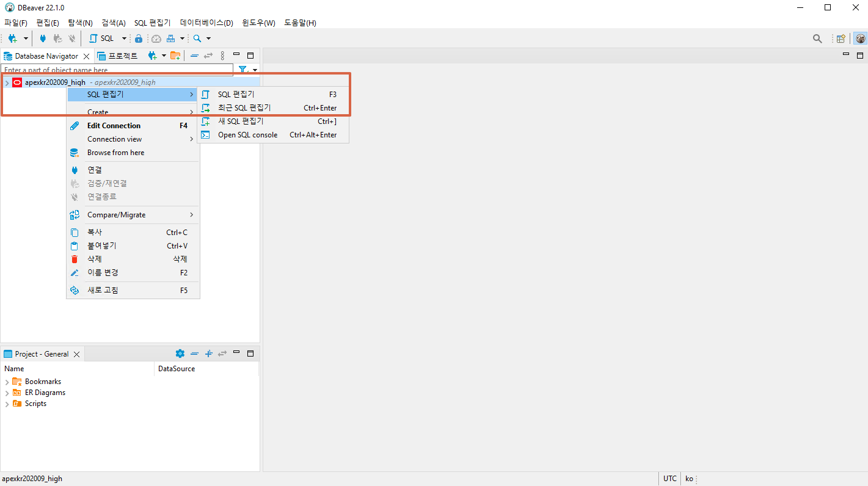Open the dropdown arrow next to the funnel filter

tap(255, 70)
